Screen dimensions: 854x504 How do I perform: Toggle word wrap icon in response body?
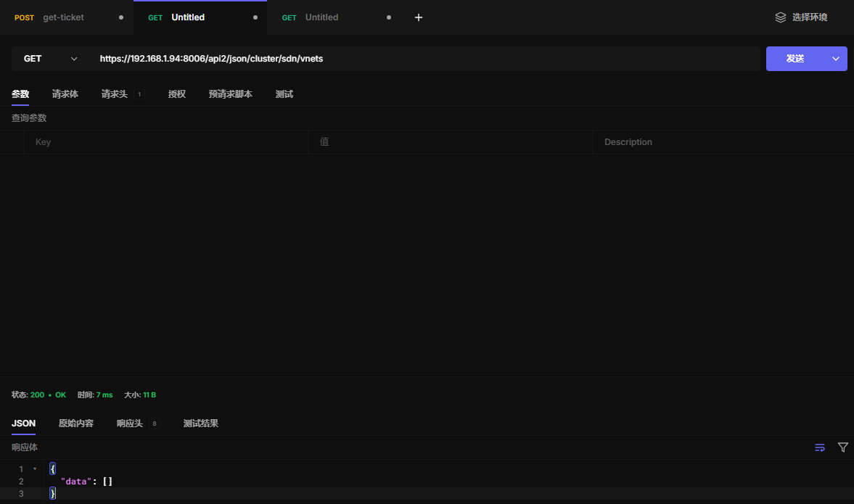(x=820, y=447)
